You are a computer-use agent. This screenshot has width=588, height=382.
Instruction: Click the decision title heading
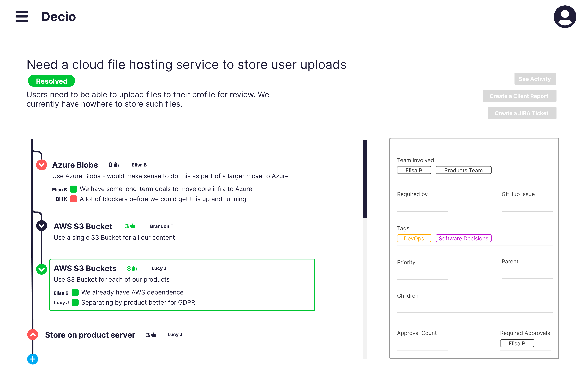pyautogui.click(x=187, y=65)
